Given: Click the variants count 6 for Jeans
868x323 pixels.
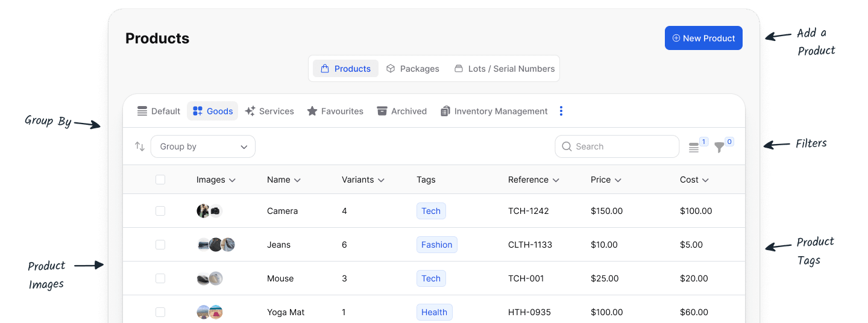Looking at the screenshot, I should 344,245.
